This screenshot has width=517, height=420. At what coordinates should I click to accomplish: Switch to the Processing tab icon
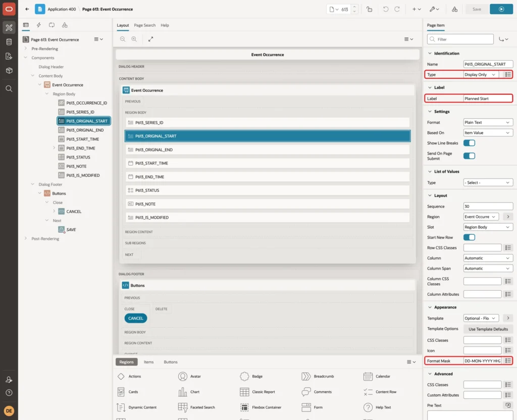[x=51, y=25]
